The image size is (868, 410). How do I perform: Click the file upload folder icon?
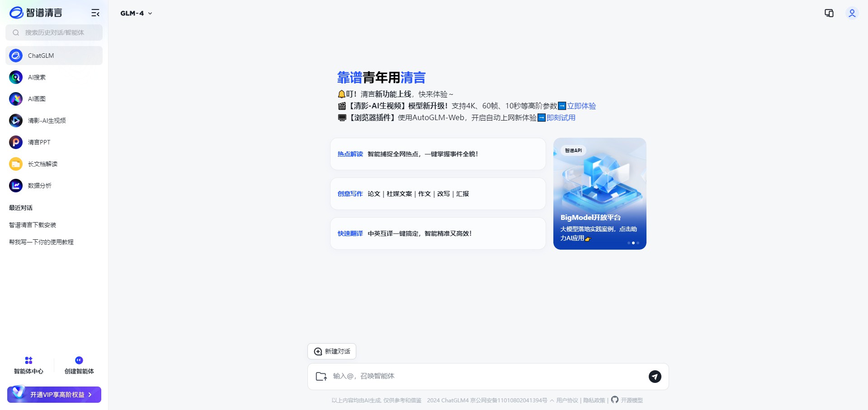321,376
